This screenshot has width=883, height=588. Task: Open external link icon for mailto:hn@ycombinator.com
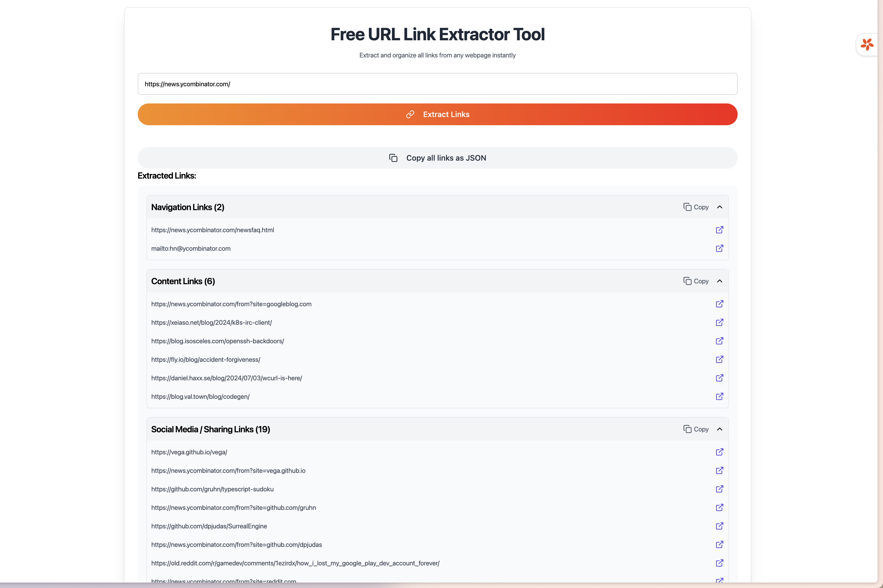click(719, 248)
